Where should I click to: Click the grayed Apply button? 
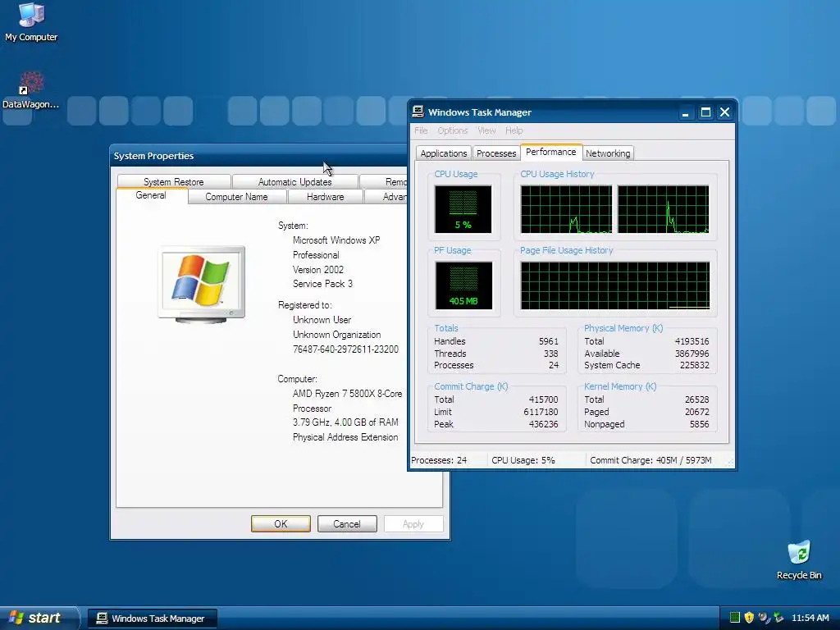point(413,524)
